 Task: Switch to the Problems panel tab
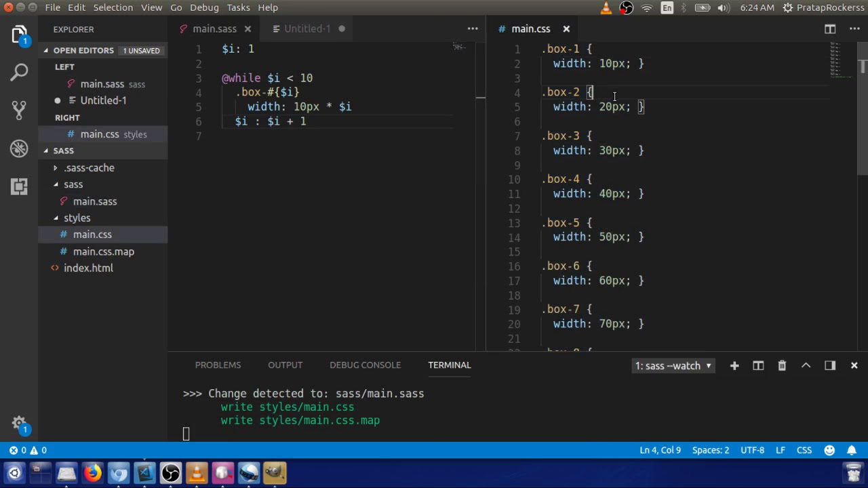click(218, 365)
